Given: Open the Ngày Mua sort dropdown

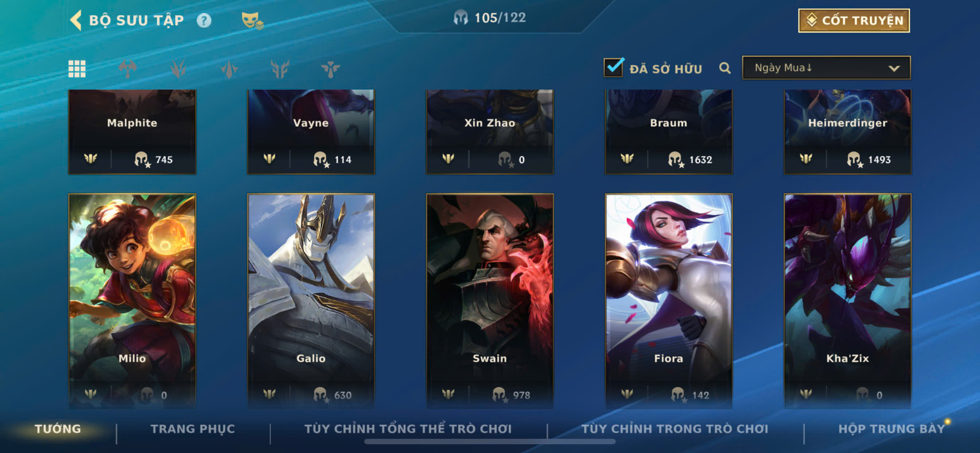Looking at the screenshot, I should click(x=826, y=68).
